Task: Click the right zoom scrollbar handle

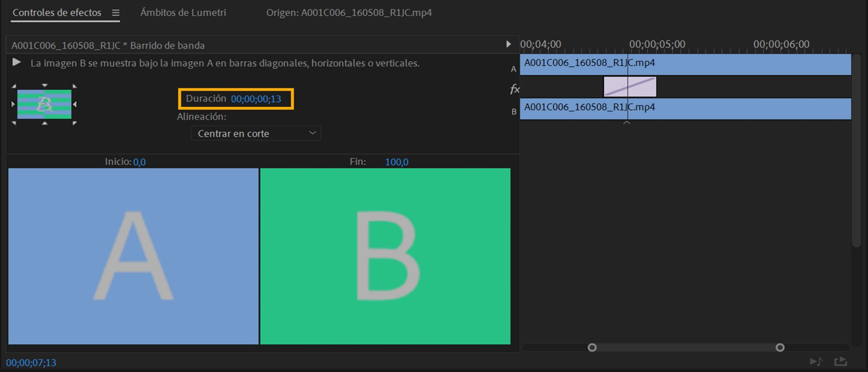Action: tap(780, 348)
